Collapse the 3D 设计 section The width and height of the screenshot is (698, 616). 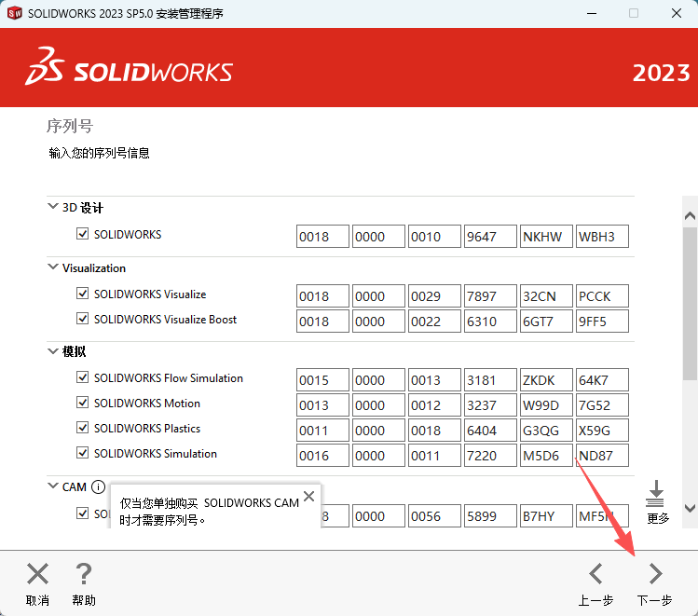pos(53,207)
